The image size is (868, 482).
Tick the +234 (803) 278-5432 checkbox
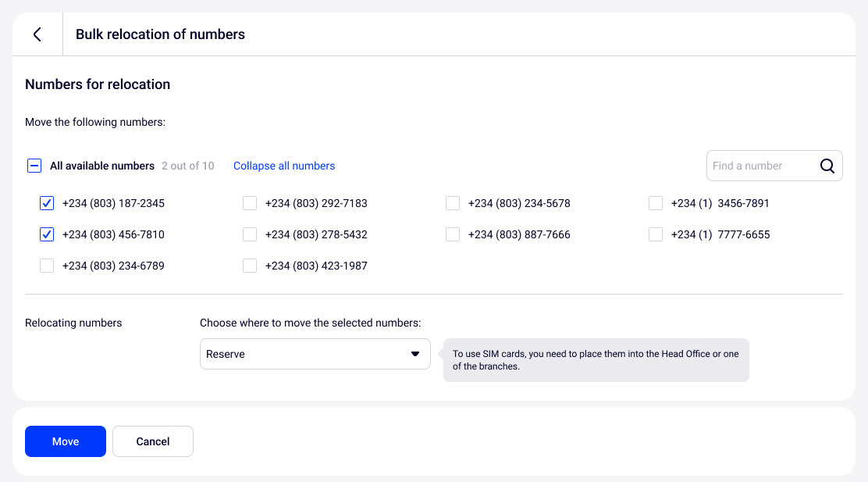[250, 234]
